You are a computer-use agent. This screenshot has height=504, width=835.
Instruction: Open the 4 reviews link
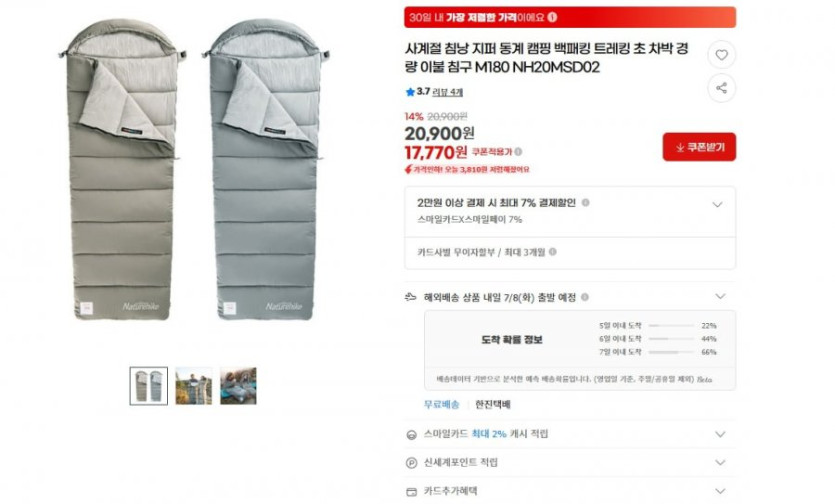tap(447, 92)
